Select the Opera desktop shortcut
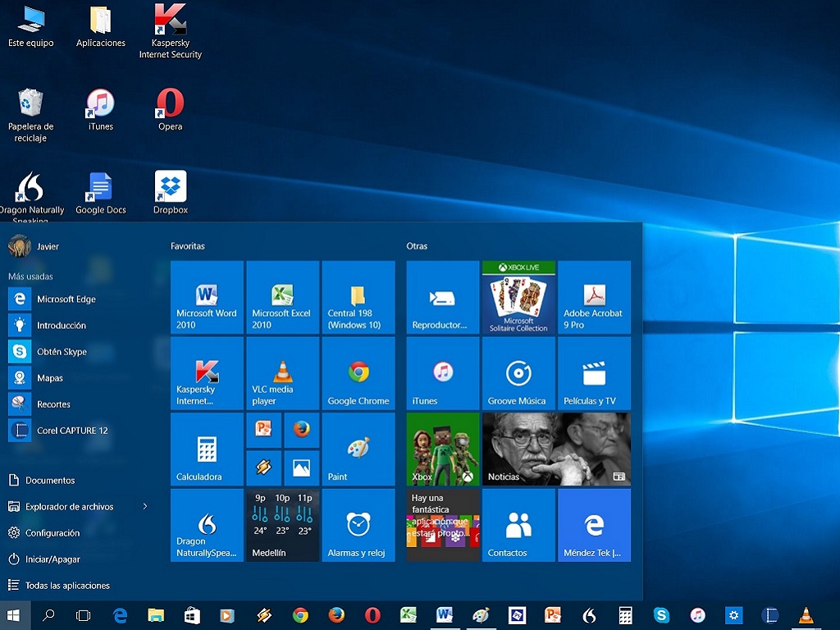Image resolution: width=840 pixels, height=630 pixels. point(171,110)
